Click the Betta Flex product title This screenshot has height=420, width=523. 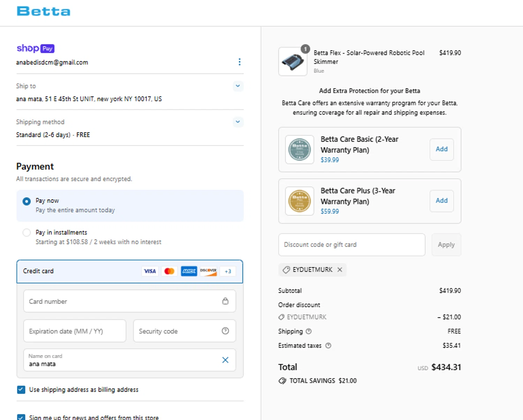pos(369,57)
